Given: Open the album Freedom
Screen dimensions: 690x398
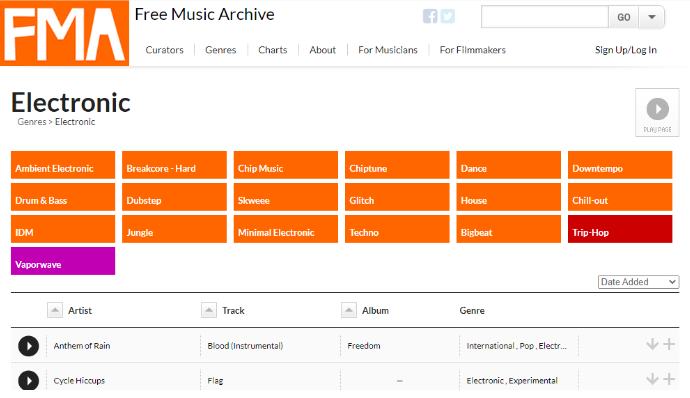Looking at the screenshot, I should [364, 346].
